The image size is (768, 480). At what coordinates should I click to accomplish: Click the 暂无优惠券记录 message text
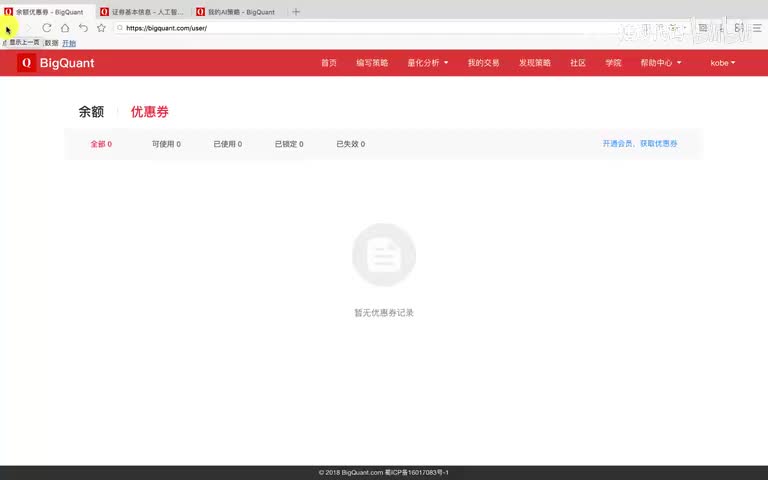pyautogui.click(x=384, y=312)
